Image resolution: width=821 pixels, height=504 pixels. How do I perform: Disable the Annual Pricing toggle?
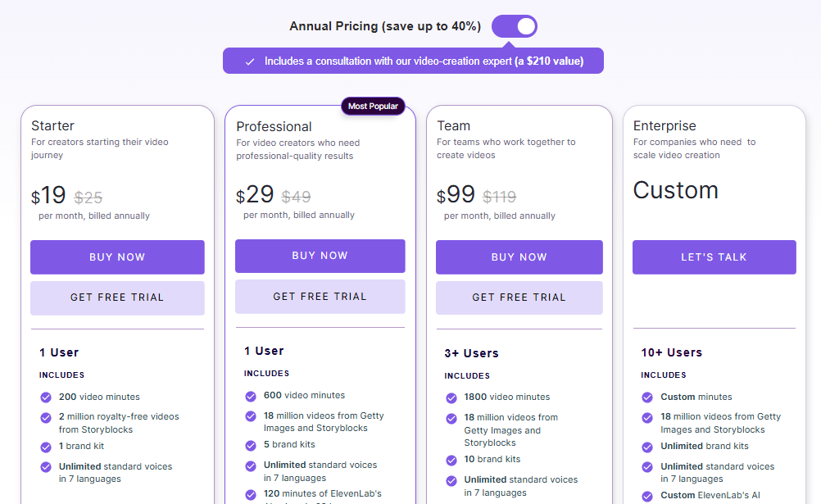click(514, 25)
